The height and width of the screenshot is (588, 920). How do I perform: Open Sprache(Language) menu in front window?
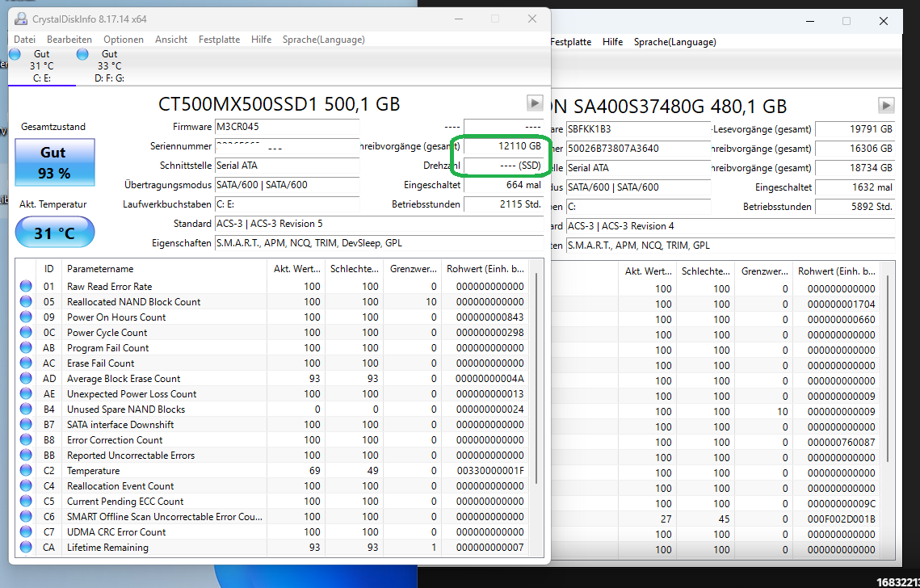click(323, 40)
